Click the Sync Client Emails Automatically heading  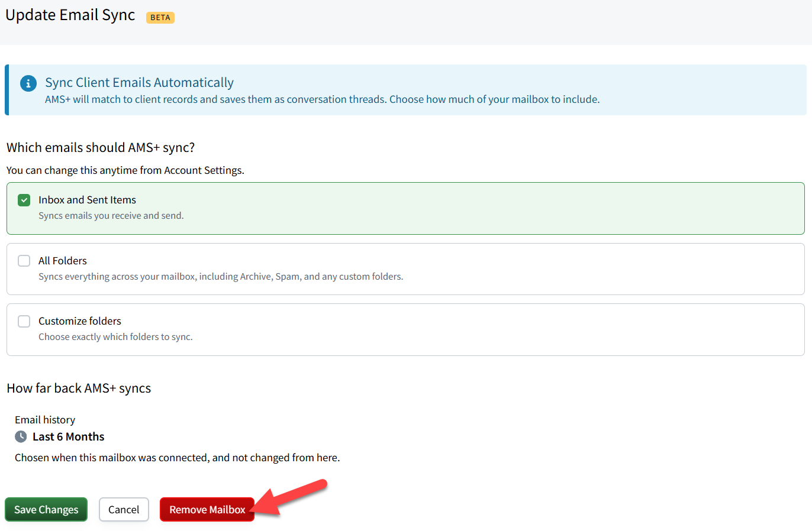coord(140,83)
